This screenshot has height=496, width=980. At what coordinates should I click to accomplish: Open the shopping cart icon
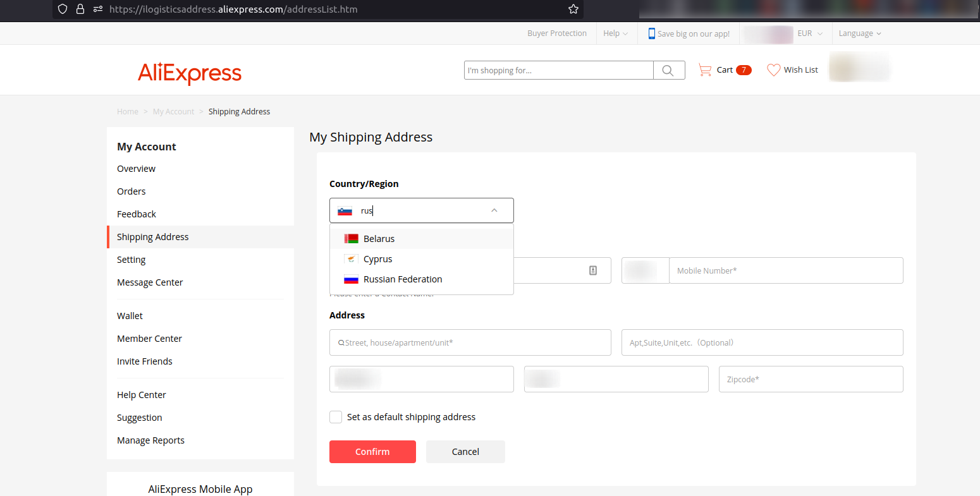coord(705,70)
